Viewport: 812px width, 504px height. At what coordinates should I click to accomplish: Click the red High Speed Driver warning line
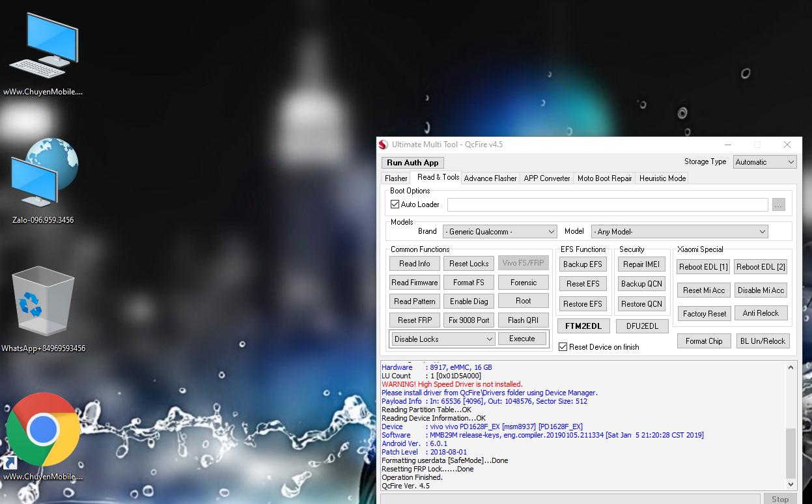coord(452,384)
